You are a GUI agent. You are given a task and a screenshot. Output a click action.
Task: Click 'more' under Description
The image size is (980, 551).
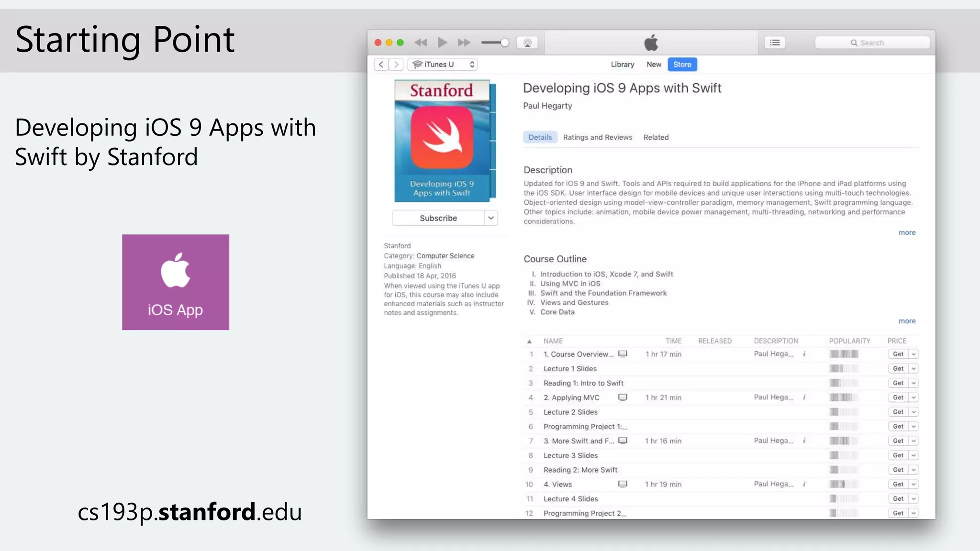point(907,232)
